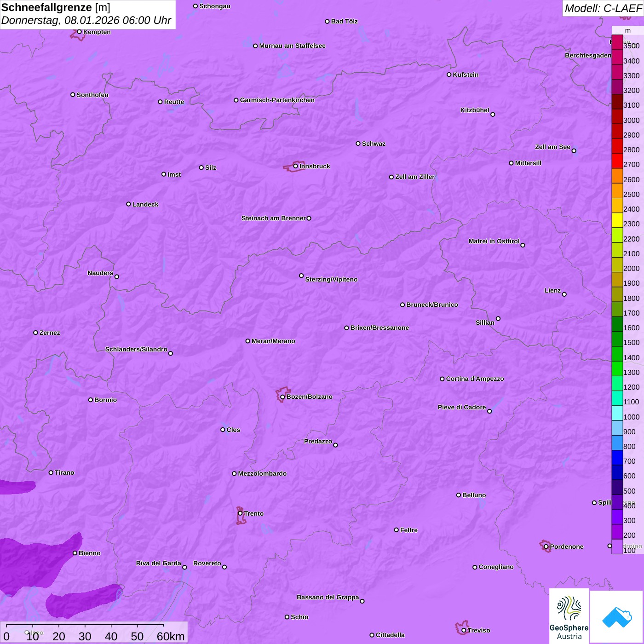
Task: Select the Nauders location dot
Action: click(117, 277)
